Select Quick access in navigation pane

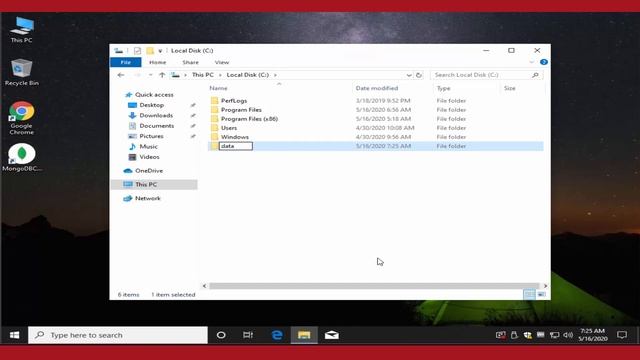[x=154, y=95]
